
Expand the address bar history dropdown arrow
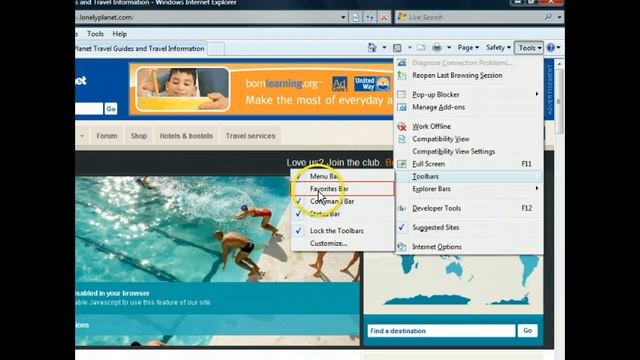click(x=343, y=17)
